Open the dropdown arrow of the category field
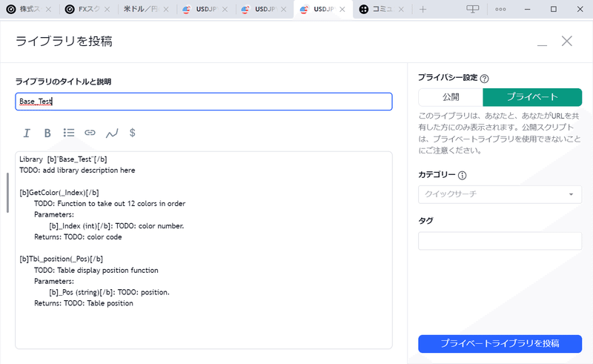The height and width of the screenshot is (364, 593). point(571,194)
